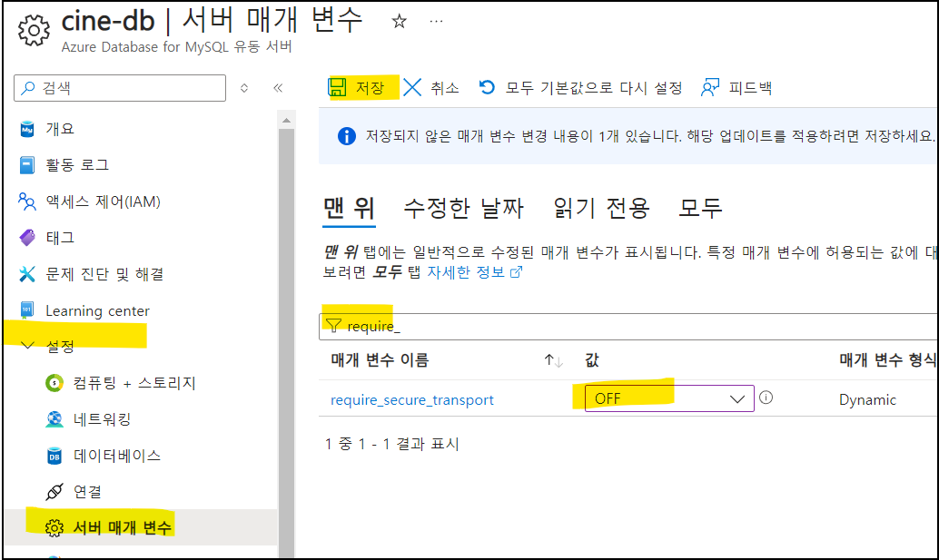The width and height of the screenshot is (939, 560).
Task: Switch to the All (모두) tab
Action: [x=700, y=208]
